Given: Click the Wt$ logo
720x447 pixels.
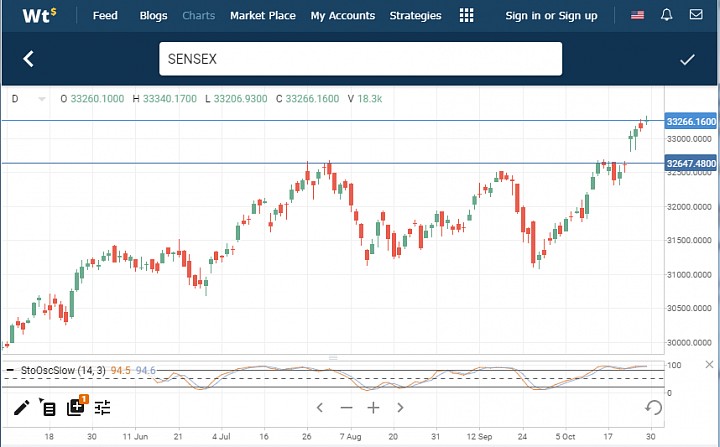Looking at the screenshot, I should pyautogui.click(x=39, y=15).
